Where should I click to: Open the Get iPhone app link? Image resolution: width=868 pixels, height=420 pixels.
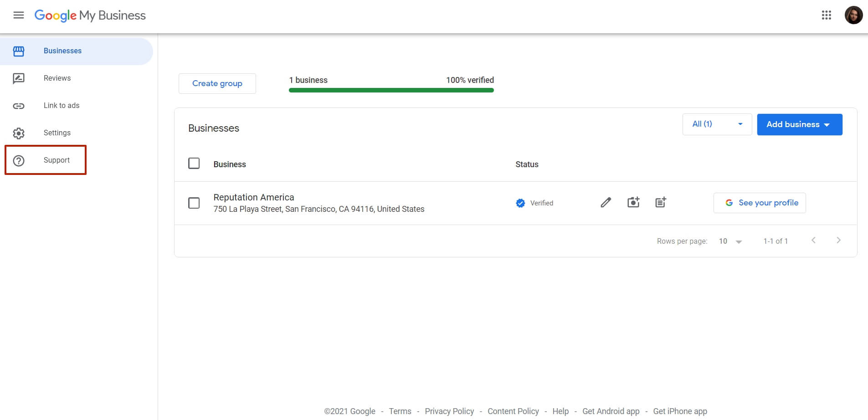[x=680, y=411]
